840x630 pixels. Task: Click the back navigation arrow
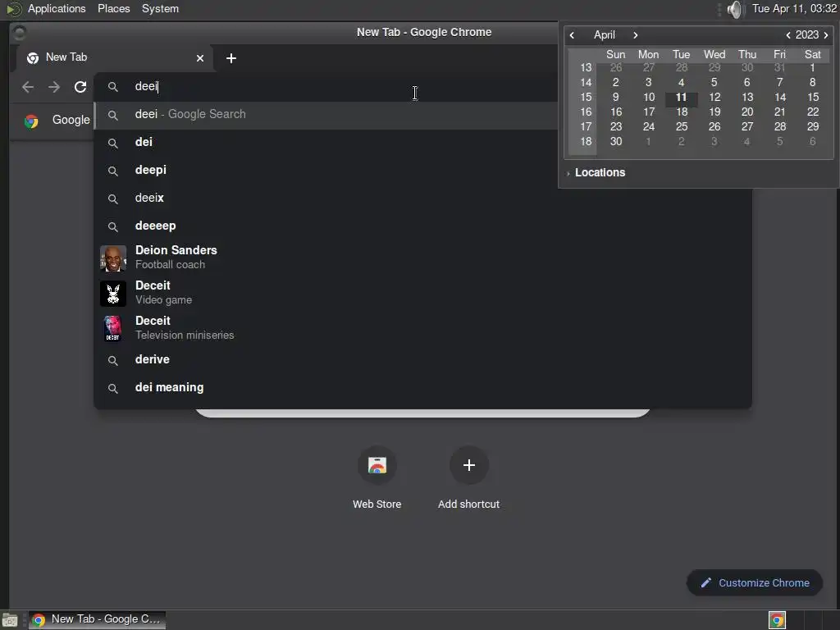click(28, 87)
